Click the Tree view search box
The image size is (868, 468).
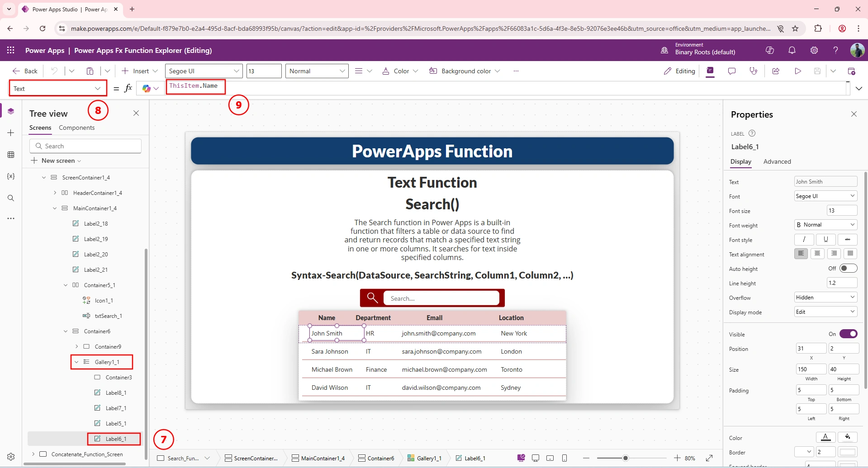[x=85, y=146]
